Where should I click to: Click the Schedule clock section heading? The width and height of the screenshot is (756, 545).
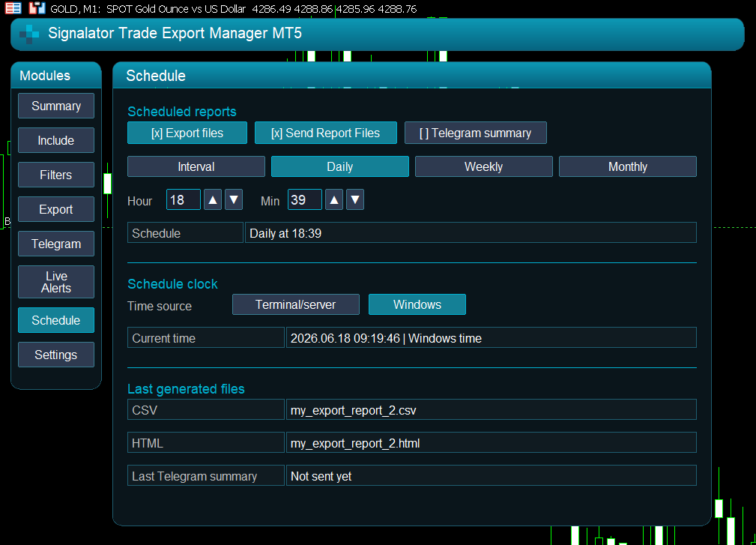pos(172,284)
